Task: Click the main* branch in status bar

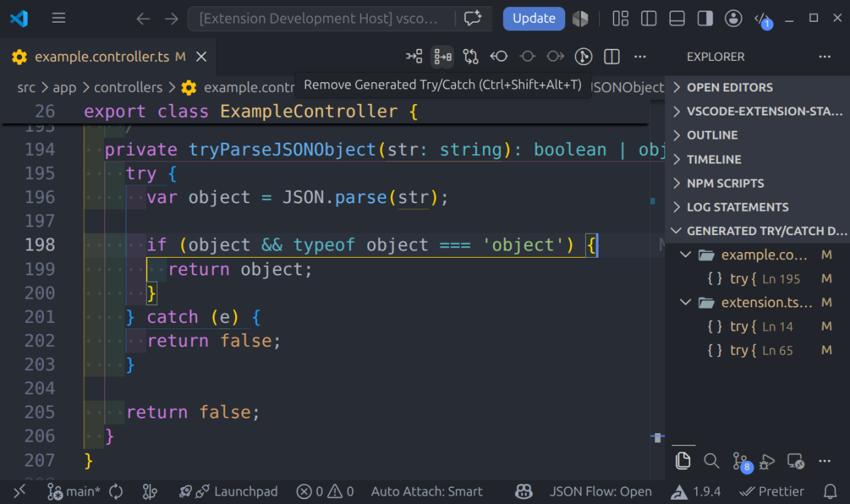Action: click(x=74, y=491)
